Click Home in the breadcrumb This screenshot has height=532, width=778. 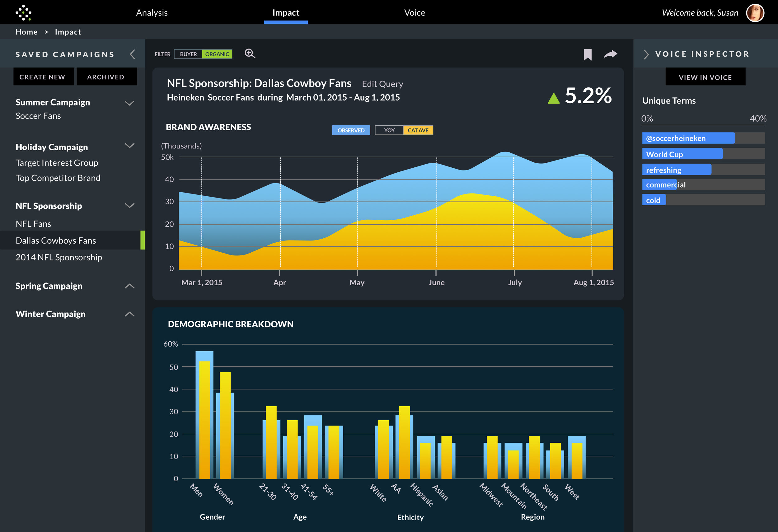pyautogui.click(x=26, y=32)
